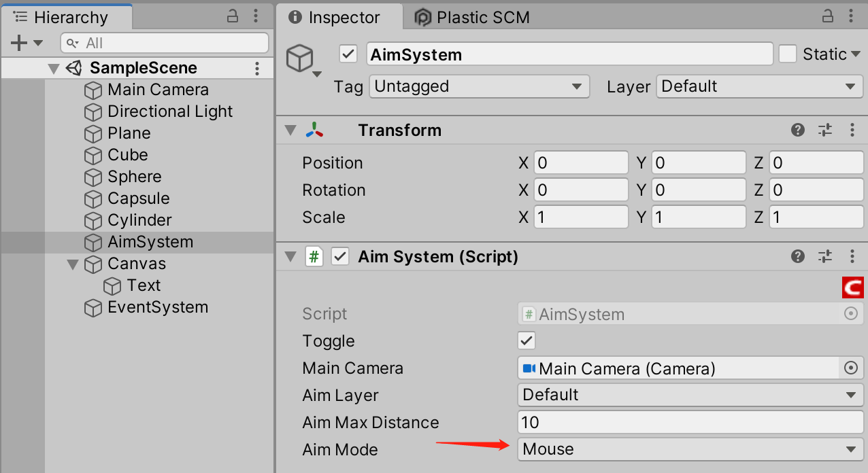Click the plus create object button
868x473 pixels.
tap(26, 43)
